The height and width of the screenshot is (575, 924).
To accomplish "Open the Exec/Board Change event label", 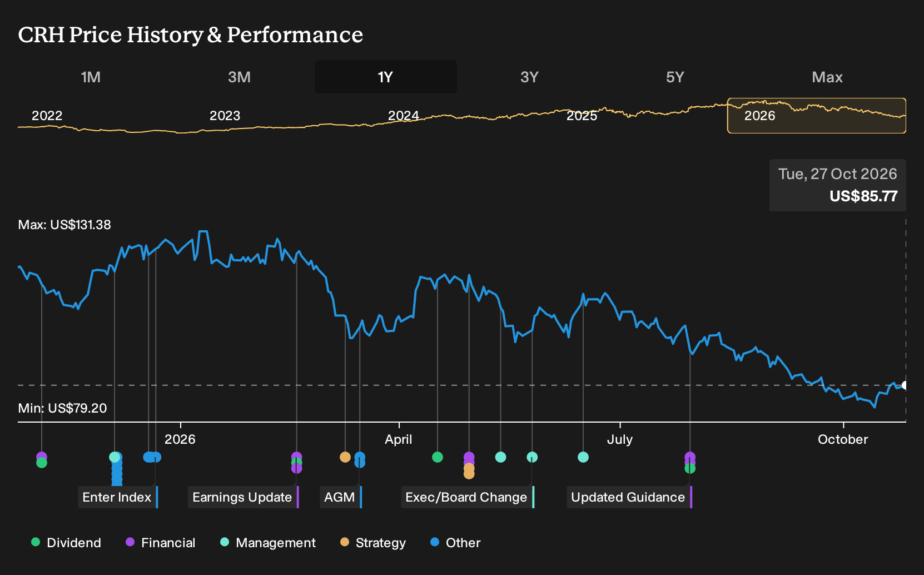I will [468, 497].
